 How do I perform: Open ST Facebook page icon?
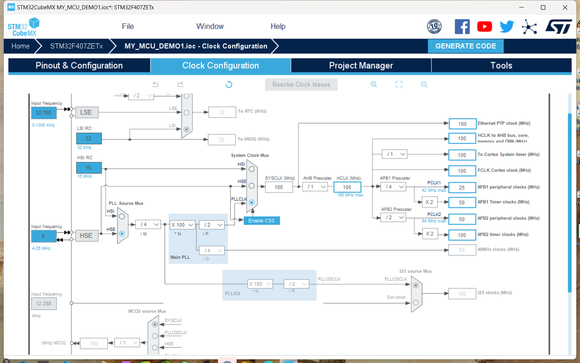coord(462,27)
